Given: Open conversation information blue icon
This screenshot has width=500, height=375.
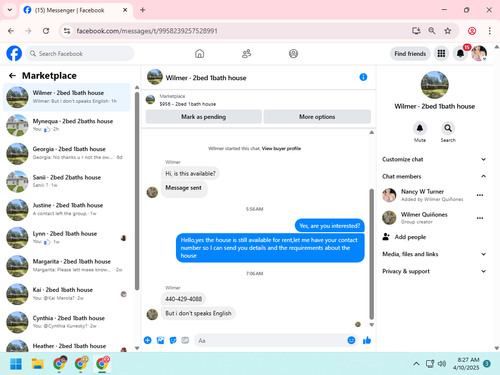Looking at the screenshot, I should tap(363, 77).
